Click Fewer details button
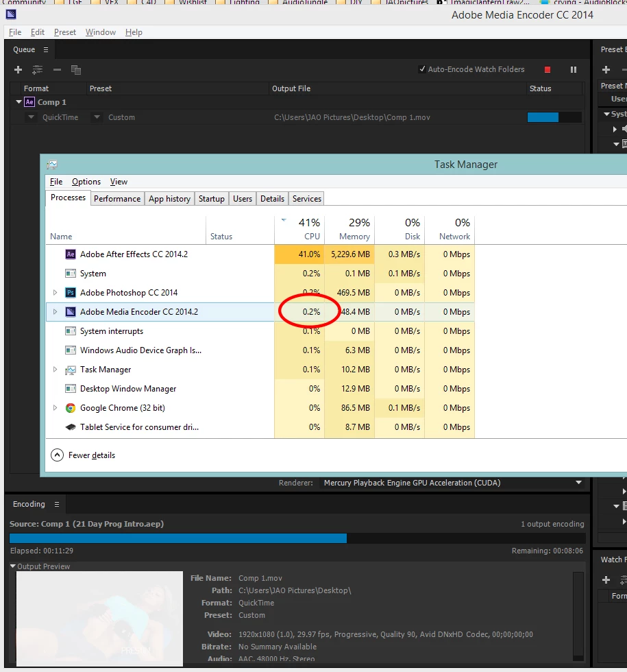This screenshot has height=672, width=627. coord(83,455)
